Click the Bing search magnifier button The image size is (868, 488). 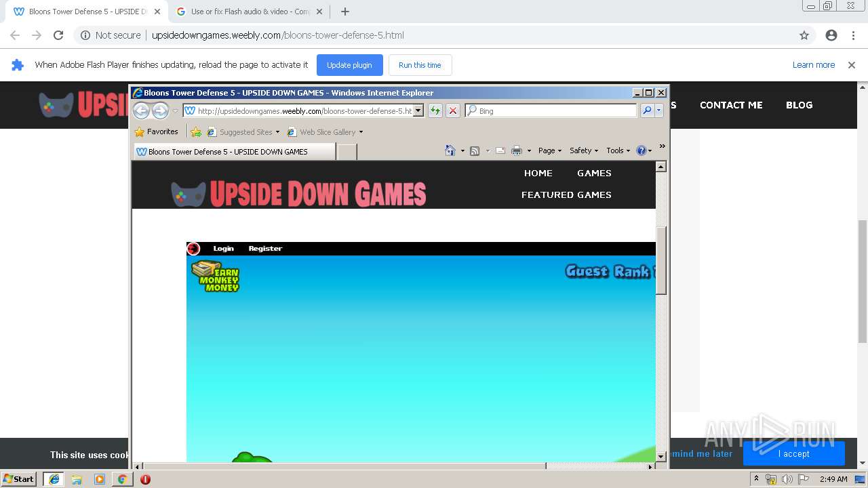pyautogui.click(x=647, y=110)
